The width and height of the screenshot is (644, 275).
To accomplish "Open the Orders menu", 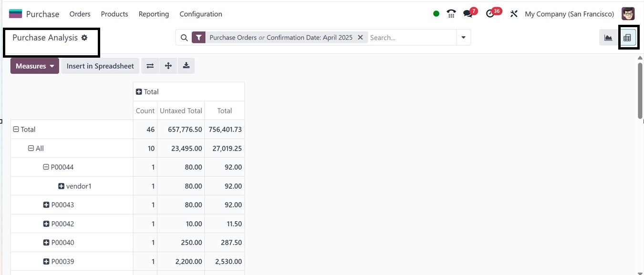I will [80, 14].
